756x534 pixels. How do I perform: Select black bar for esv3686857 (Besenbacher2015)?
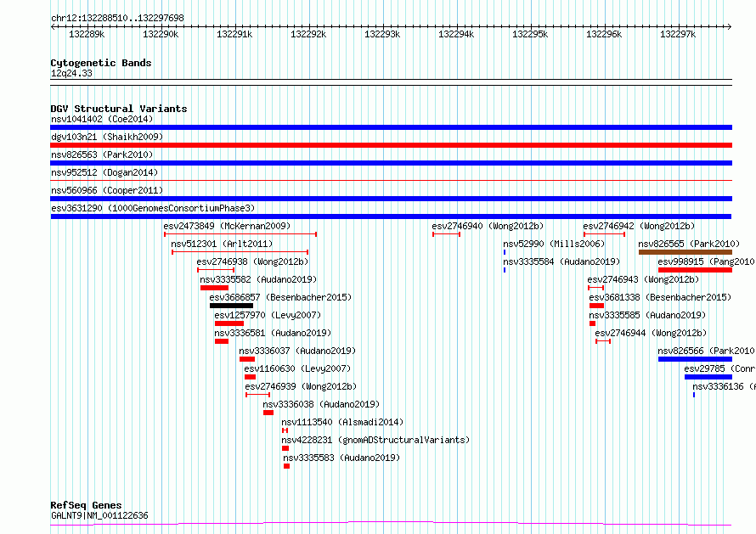click(231, 306)
